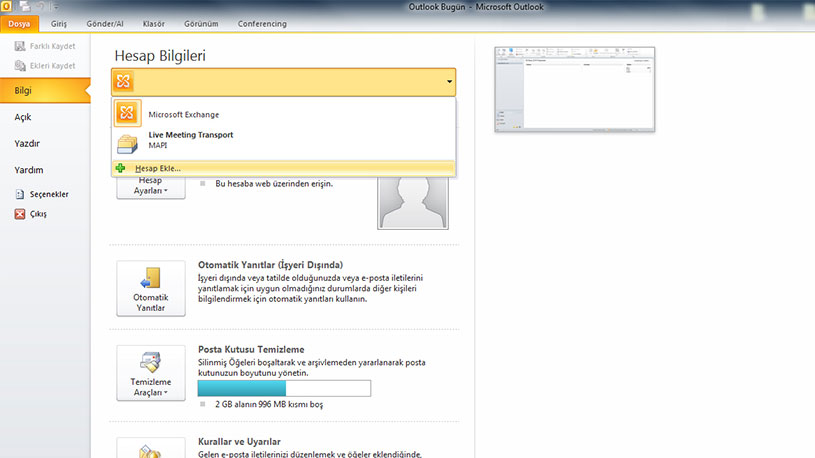Click the profile photo placeholder

[x=413, y=202]
